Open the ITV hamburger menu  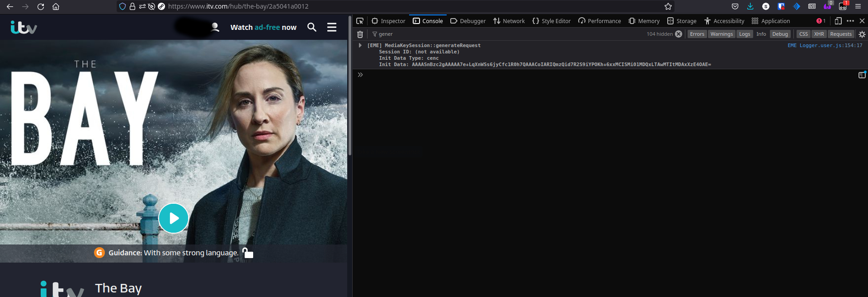pyautogui.click(x=332, y=27)
